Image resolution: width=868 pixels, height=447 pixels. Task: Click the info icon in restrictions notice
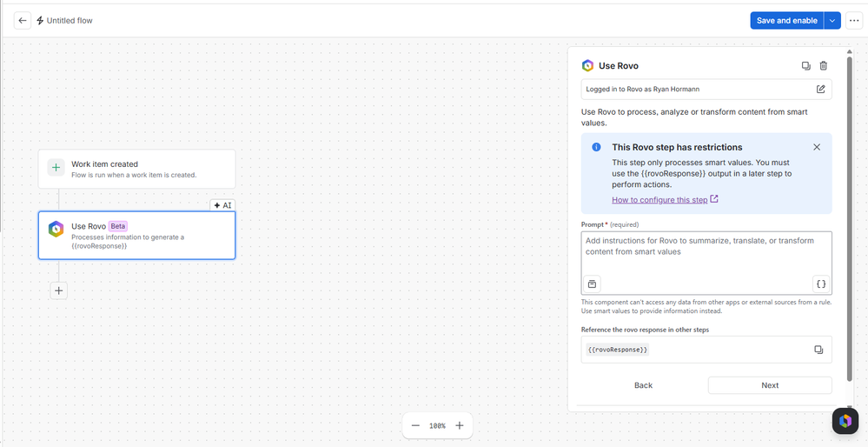596,147
